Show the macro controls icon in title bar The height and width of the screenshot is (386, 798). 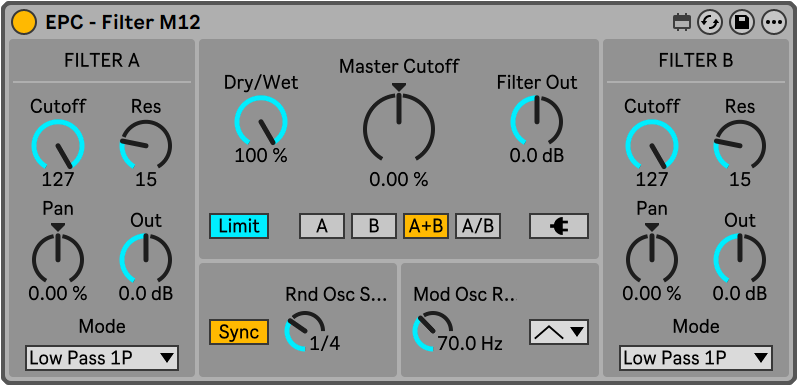click(x=681, y=22)
